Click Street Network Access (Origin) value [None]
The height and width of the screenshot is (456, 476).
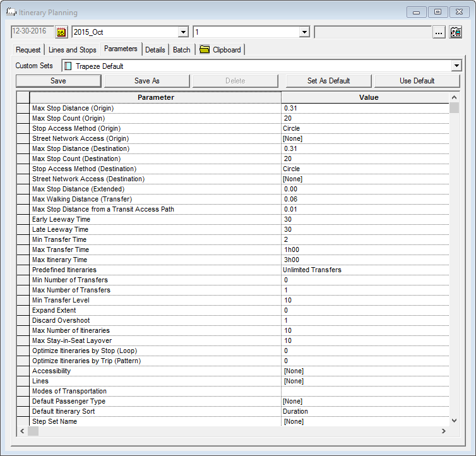[x=365, y=139]
